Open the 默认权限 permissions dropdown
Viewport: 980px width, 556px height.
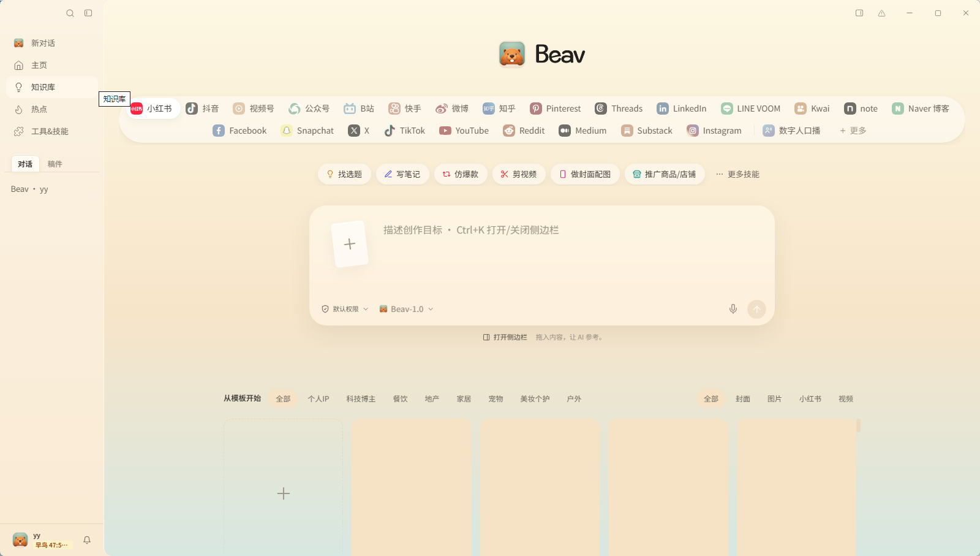coord(345,309)
